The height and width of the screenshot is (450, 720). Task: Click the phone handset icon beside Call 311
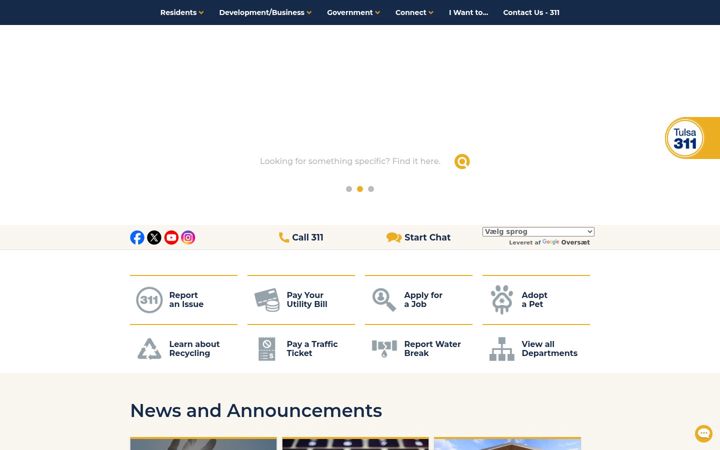(284, 237)
